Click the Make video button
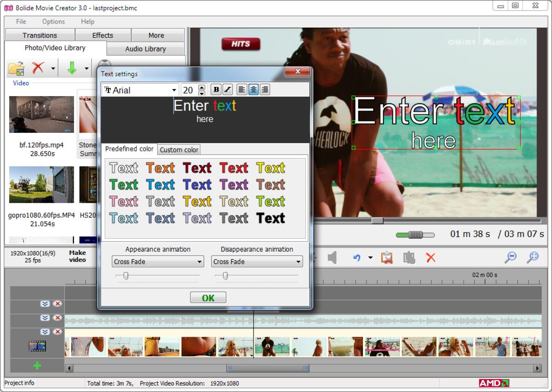The height and width of the screenshot is (392, 552). (x=77, y=256)
